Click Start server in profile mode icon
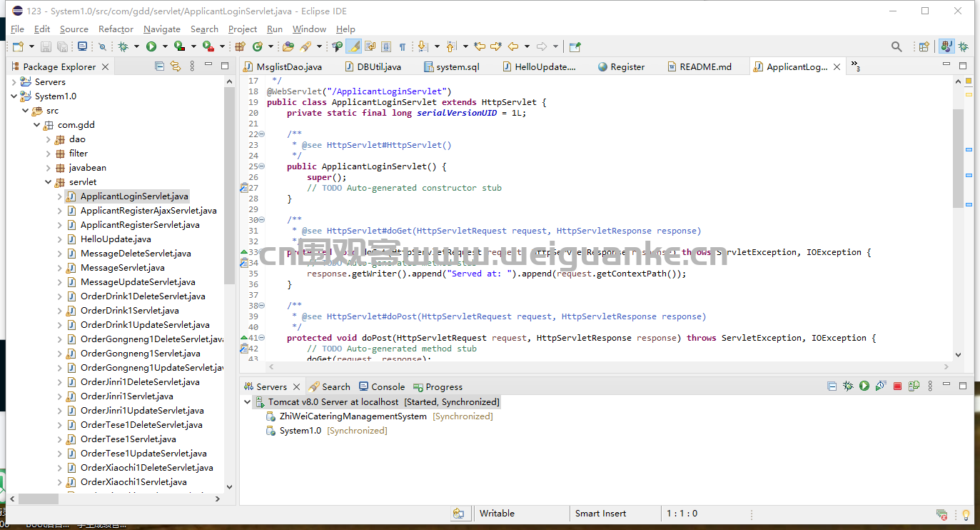Image resolution: width=980 pixels, height=530 pixels. pos(881,386)
